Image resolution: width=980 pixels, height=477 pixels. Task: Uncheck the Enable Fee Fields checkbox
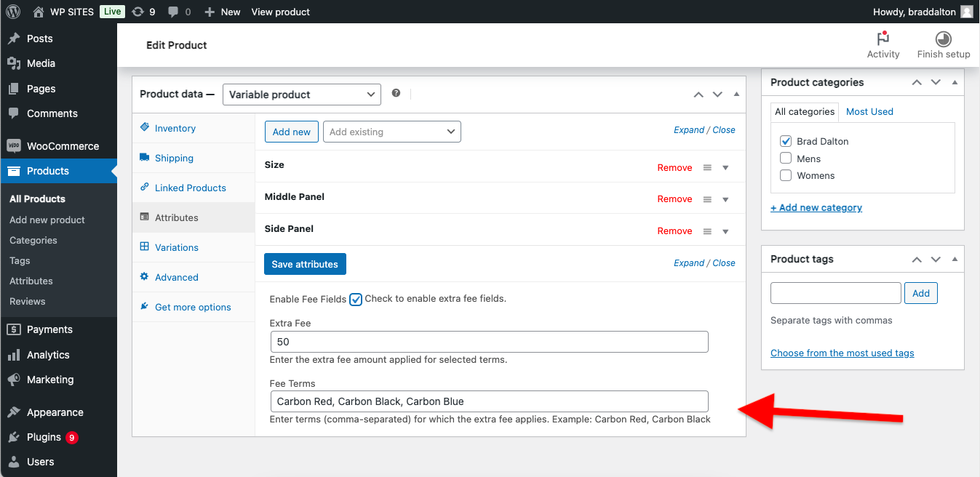coord(356,300)
